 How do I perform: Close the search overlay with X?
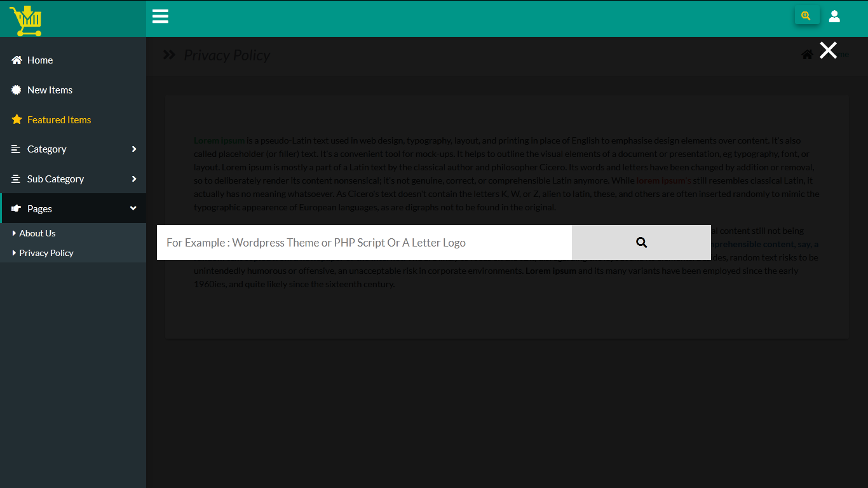[828, 50]
